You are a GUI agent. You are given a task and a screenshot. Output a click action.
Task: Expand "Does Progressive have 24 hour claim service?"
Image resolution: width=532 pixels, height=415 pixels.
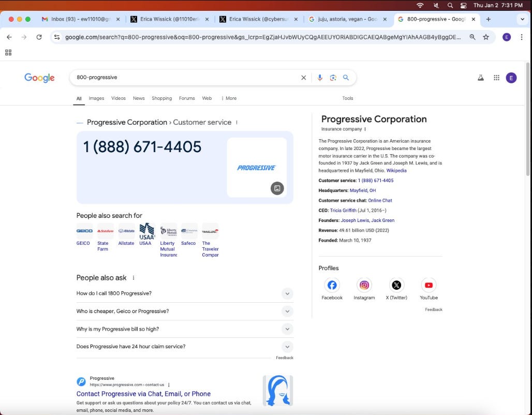coord(185,347)
